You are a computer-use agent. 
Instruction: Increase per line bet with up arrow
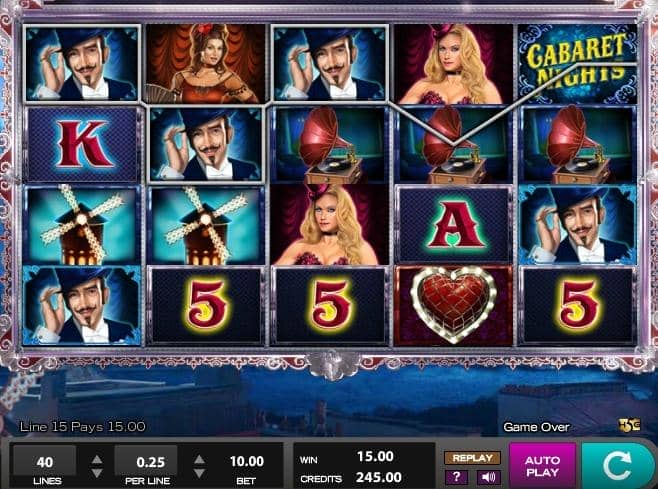pyautogui.click(x=199, y=459)
